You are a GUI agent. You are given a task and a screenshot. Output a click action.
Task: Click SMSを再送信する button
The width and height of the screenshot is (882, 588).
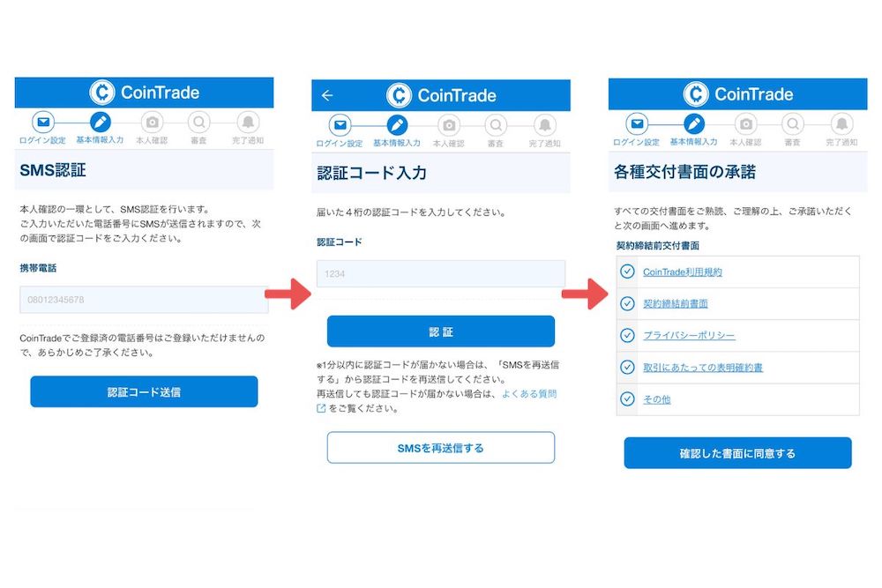(x=441, y=448)
